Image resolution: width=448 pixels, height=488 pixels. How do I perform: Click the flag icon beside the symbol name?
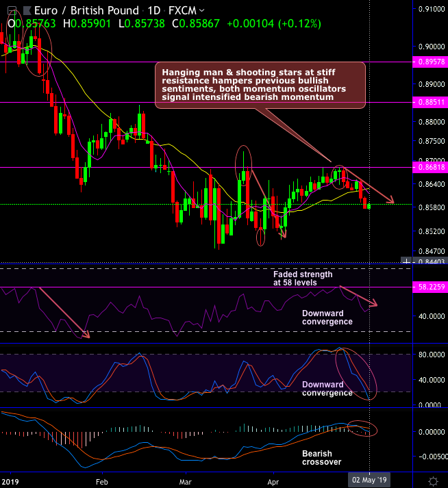[27, 11]
